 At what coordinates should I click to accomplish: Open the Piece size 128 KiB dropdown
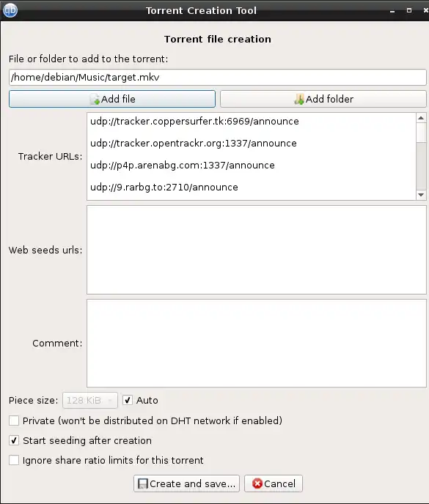click(90, 401)
